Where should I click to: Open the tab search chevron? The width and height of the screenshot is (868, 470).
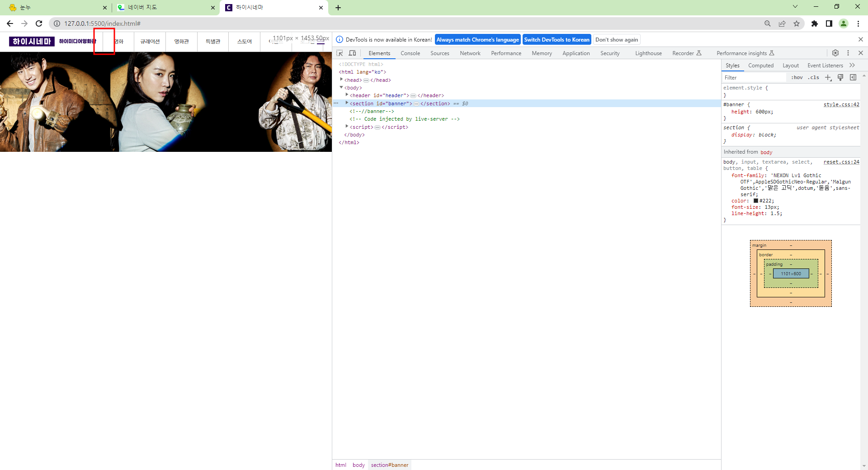[x=795, y=6]
